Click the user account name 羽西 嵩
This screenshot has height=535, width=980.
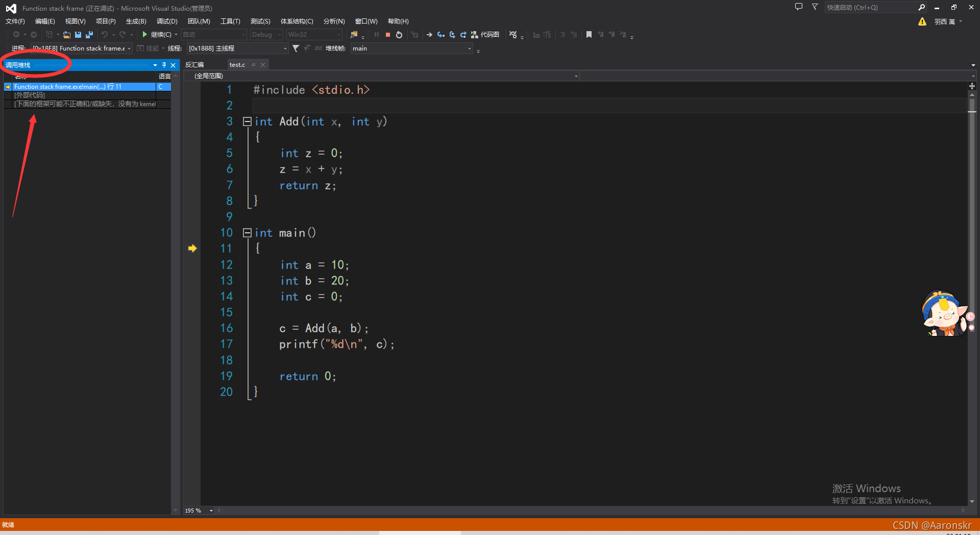945,21
